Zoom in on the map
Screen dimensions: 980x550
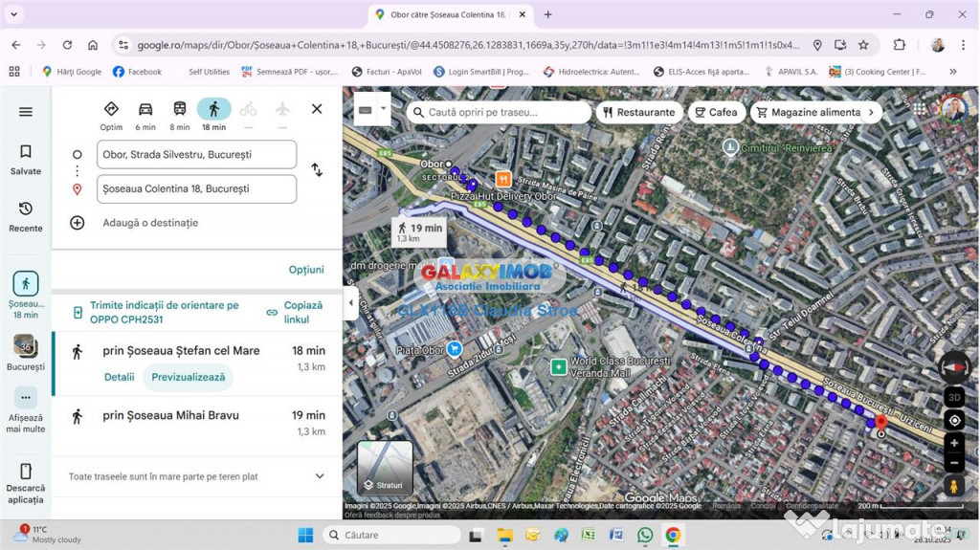point(954,444)
